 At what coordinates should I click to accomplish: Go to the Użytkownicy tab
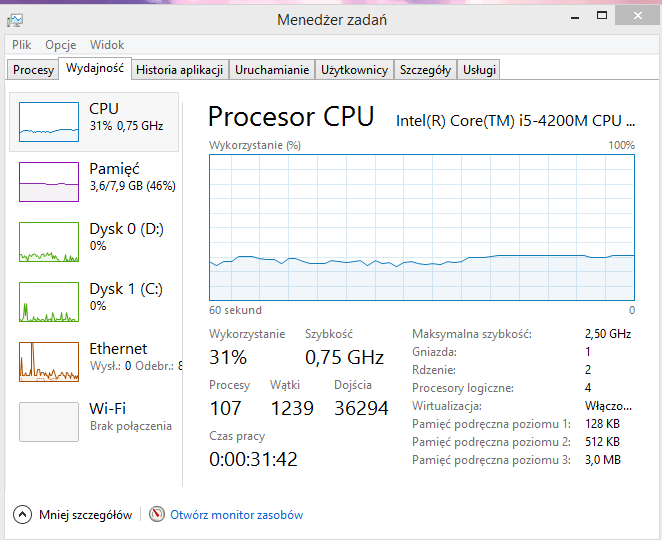[354, 70]
